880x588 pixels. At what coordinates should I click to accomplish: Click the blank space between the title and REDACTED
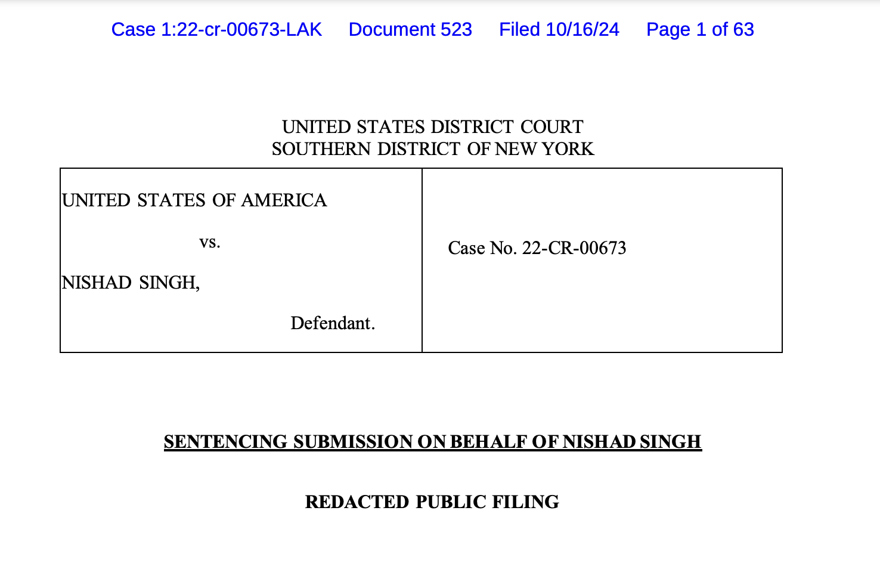[x=433, y=472]
